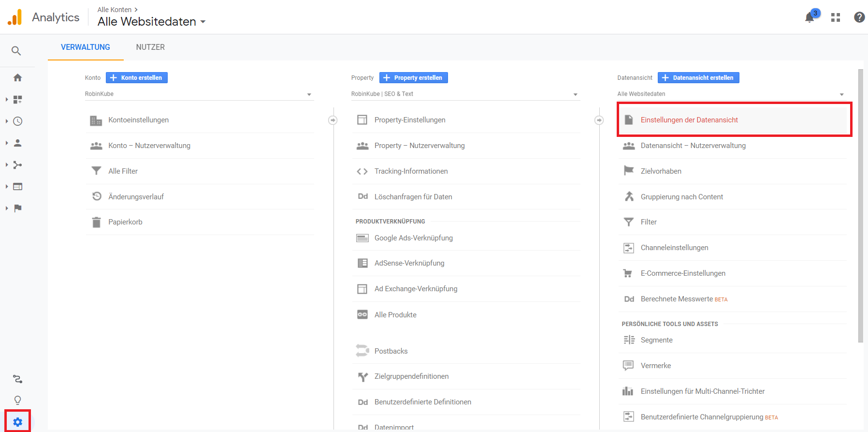Open Berechnete Messwerte BETA

[x=732, y=299]
